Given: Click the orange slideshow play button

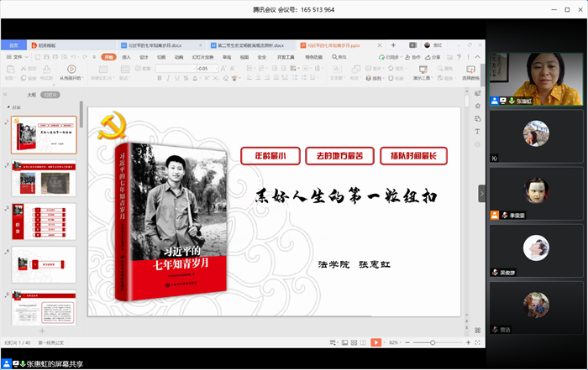Looking at the screenshot, I should coord(375,342).
